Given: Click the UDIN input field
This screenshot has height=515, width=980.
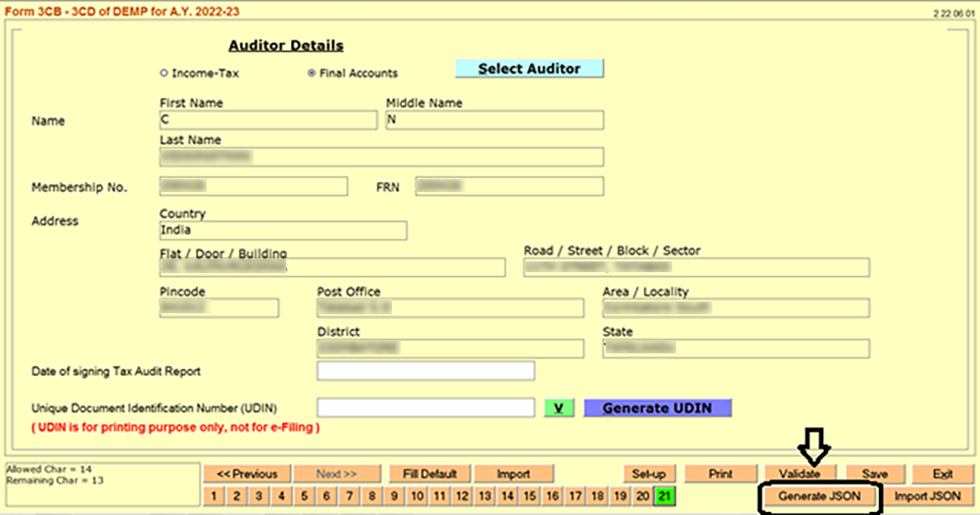Looking at the screenshot, I should pyautogui.click(x=425, y=407).
